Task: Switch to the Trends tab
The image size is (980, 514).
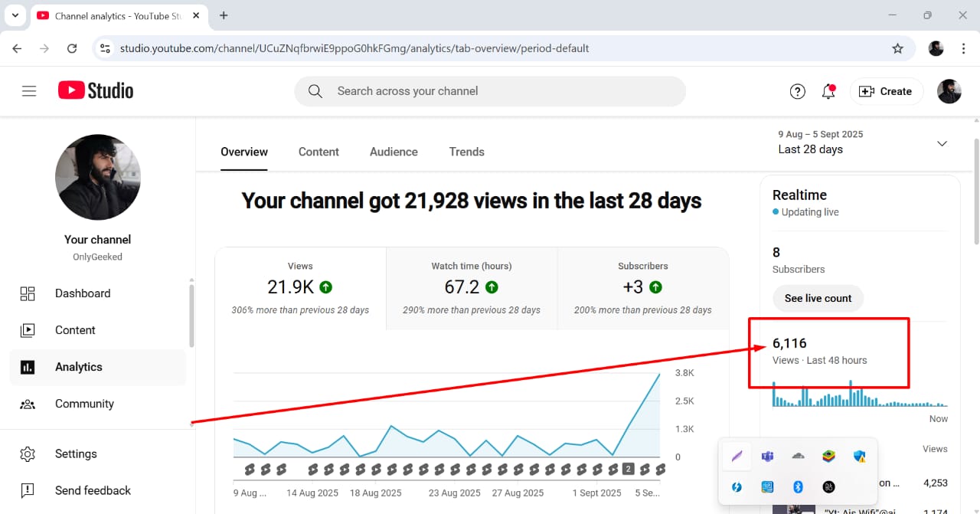Action: coord(466,152)
